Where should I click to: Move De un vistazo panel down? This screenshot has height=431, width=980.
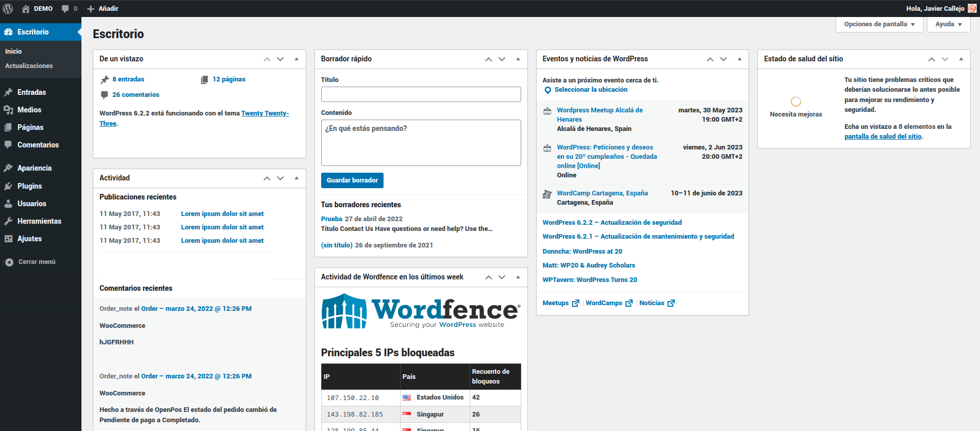[x=280, y=59]
